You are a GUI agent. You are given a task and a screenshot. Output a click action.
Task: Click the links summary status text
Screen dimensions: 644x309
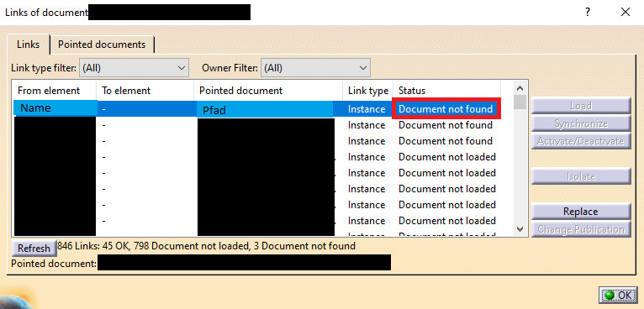coord(207,246)
